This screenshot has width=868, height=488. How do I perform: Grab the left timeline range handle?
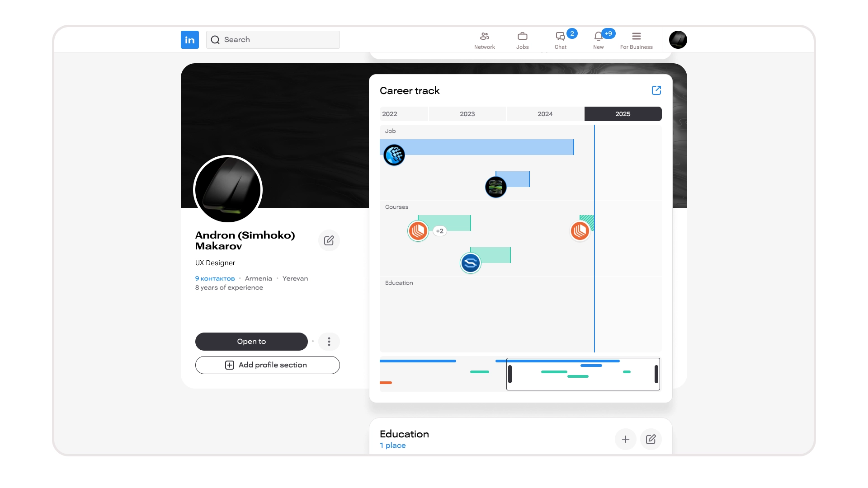tap(510, 374)
